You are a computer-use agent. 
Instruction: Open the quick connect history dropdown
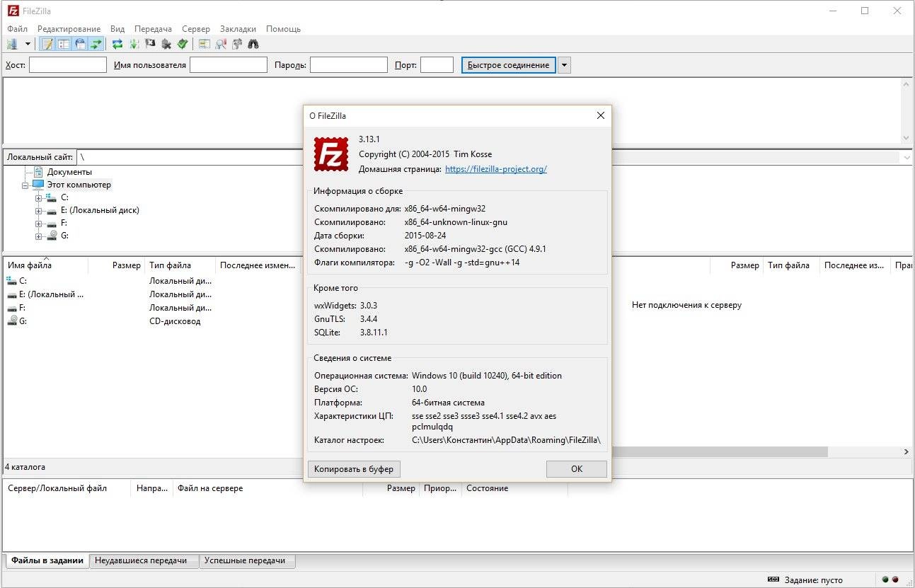pyautogui.click(x=564, y=65)
